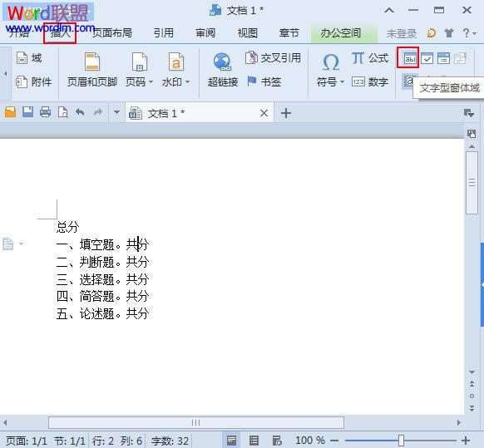Switch to web layout view in status bar

point(277,441)
